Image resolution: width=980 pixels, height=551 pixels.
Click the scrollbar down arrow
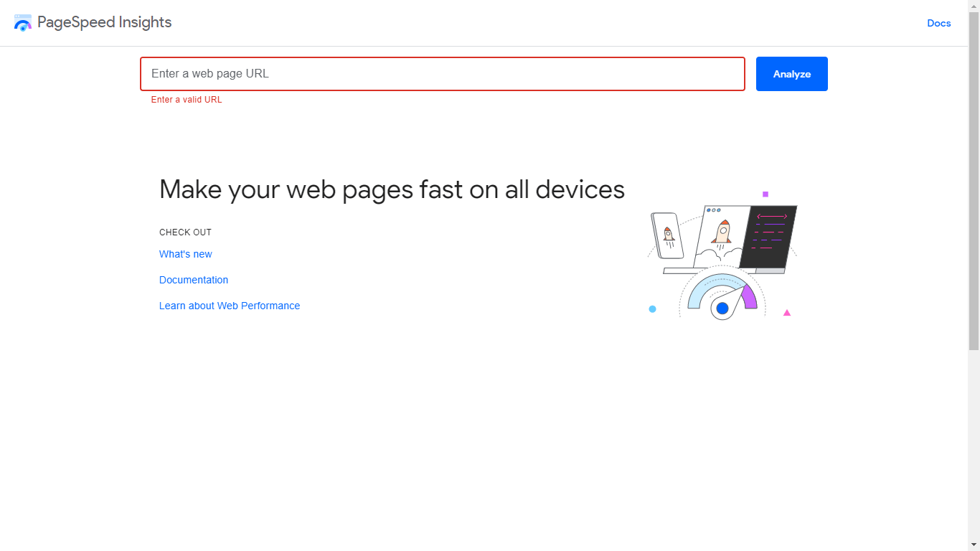click(974, 545)
